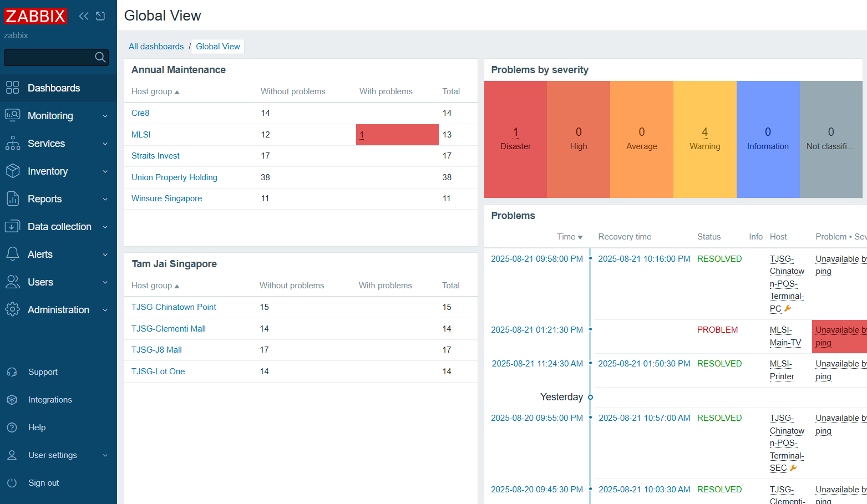Collapse sidebar using double-chevron icon
The height and width of the screenshot is (504, 867).
click(84, 16)
